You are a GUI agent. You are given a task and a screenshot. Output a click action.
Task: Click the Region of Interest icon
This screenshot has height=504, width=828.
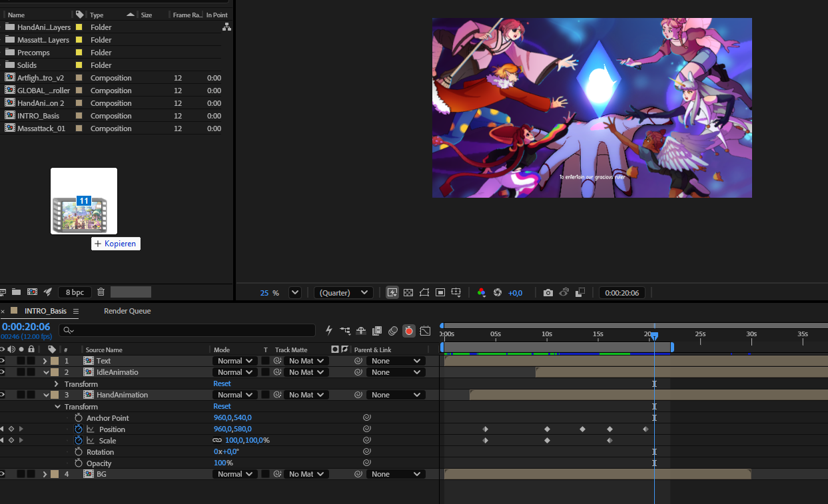440,292
